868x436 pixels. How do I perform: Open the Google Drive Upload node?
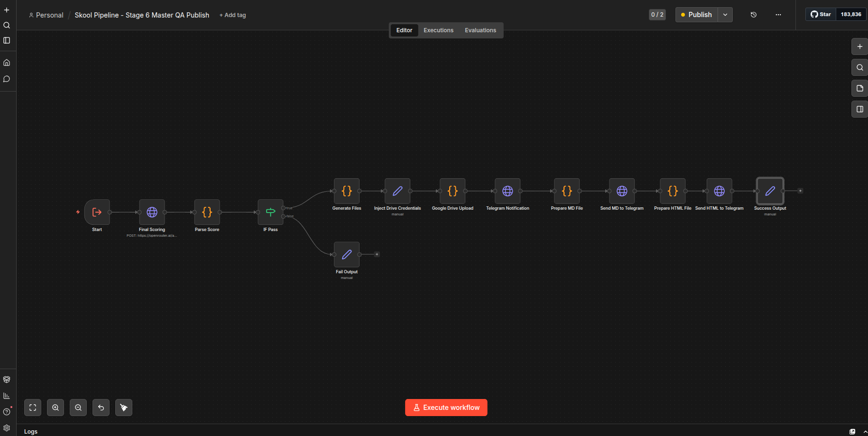click(452, 191)
